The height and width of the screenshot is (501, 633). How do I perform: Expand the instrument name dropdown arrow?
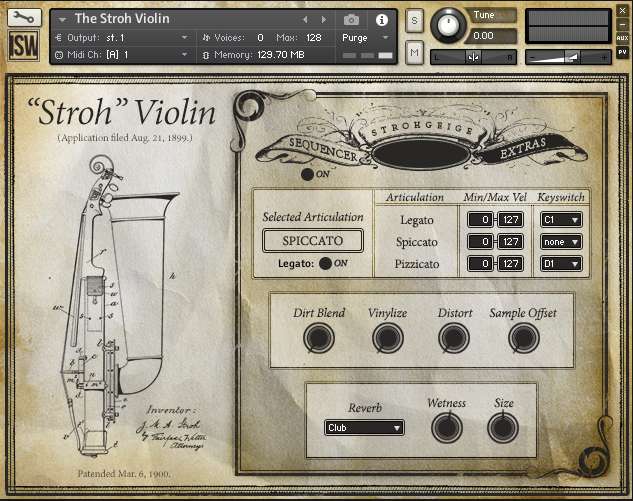click(62, 19)
